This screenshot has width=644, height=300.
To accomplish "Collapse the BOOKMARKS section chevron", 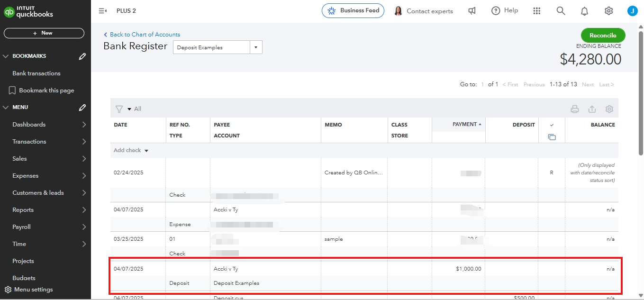I will (6, 56).
